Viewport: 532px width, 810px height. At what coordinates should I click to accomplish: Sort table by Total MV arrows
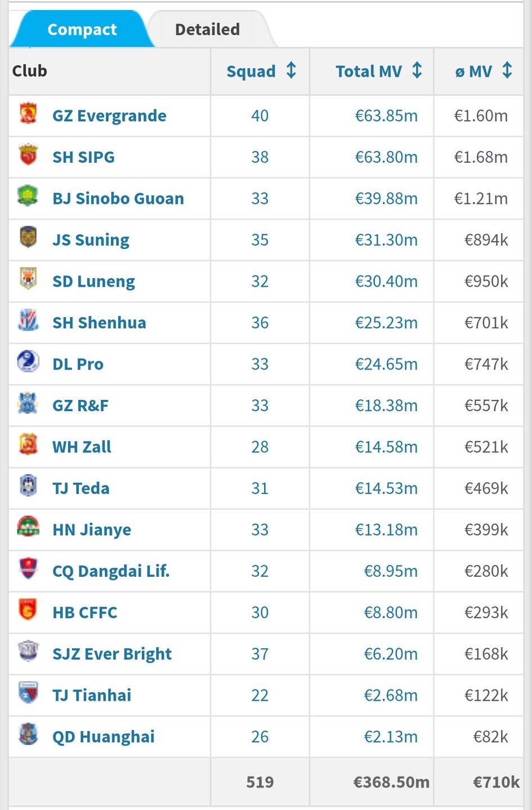point(417,71)
